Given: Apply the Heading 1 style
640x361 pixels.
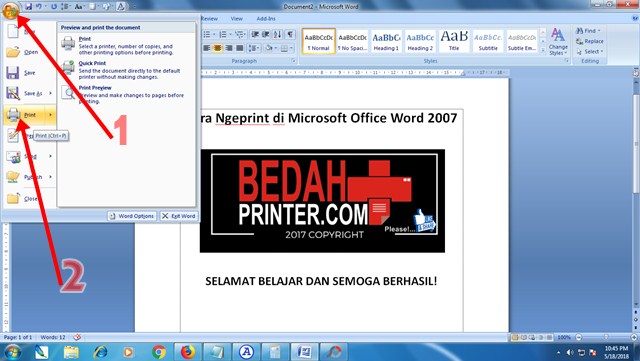Looking at the screenshot, I should click(x=386, y=41).
